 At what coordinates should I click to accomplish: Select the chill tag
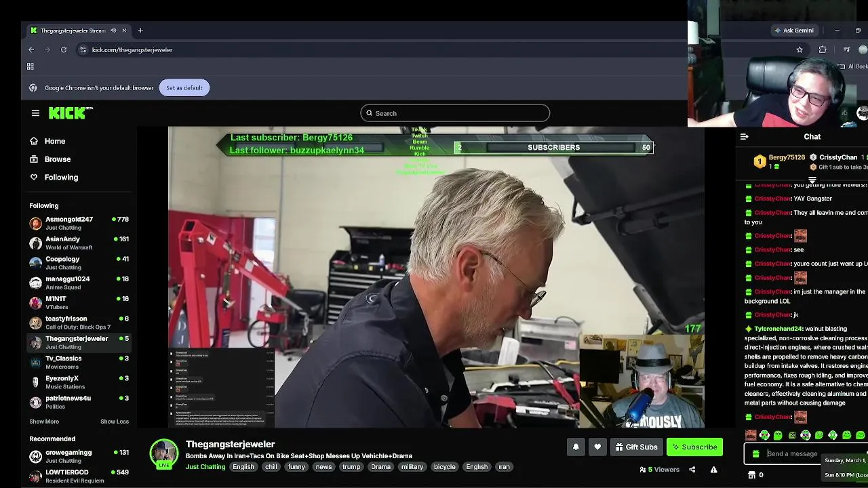[x=271, y=466]
